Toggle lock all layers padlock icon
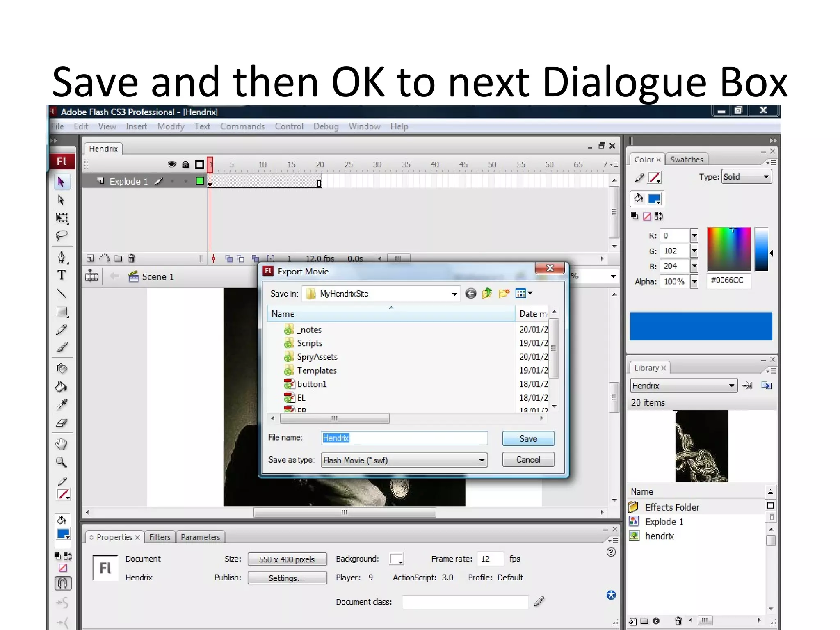 [x=185, y=164]
